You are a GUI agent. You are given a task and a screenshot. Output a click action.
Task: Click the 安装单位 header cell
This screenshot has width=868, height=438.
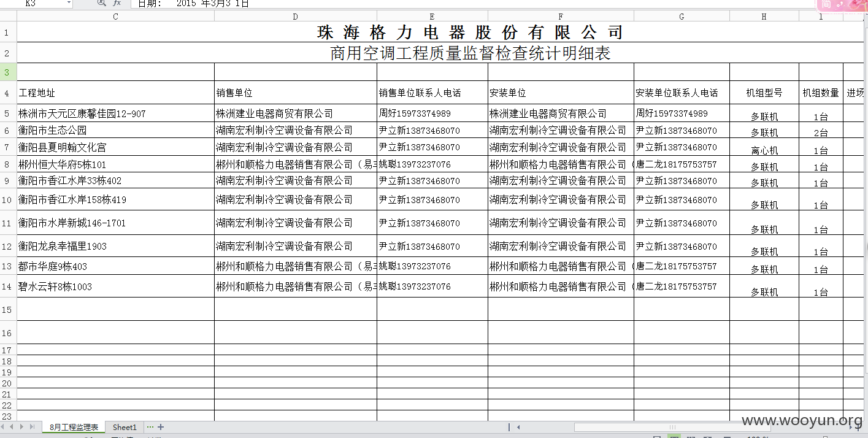[x=561, y=93]
